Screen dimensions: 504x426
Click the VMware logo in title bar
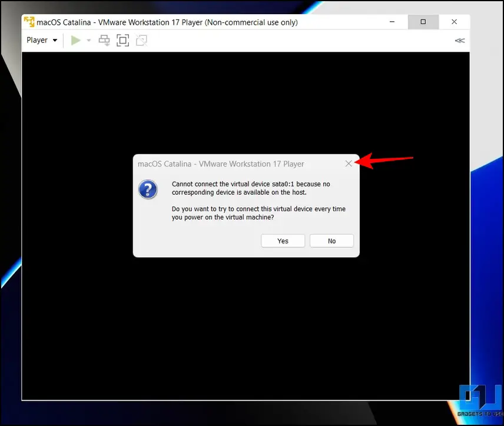coord(29,22)
